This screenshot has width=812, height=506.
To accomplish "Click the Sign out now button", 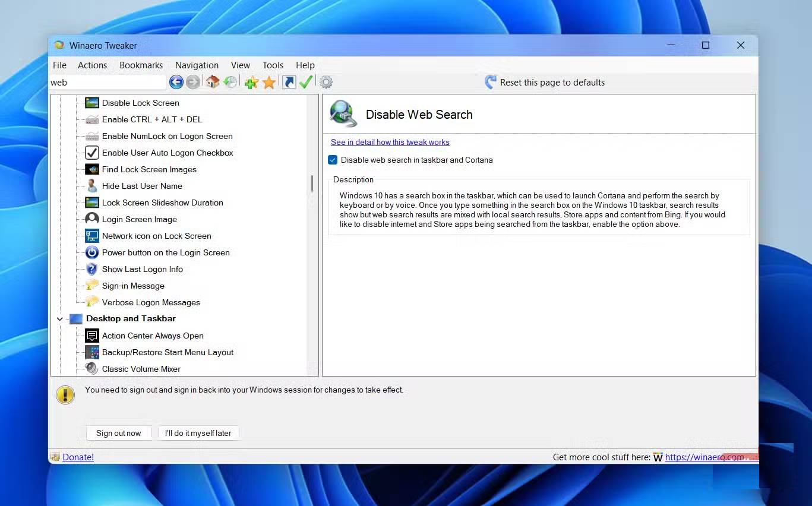I will click(119, 433).
